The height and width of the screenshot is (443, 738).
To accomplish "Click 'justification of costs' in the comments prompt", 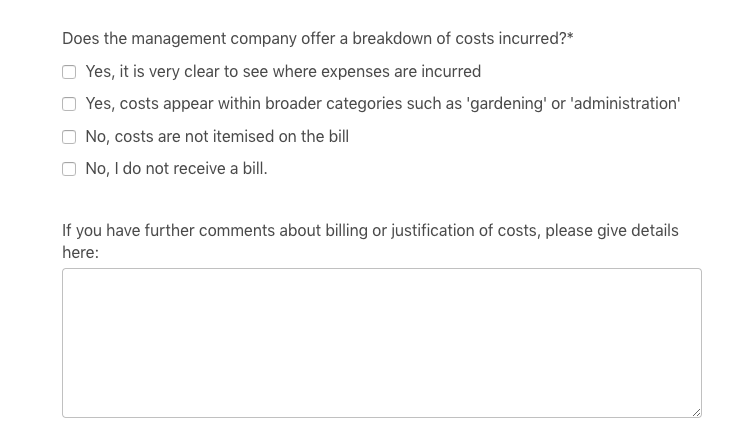I will 465,231.
